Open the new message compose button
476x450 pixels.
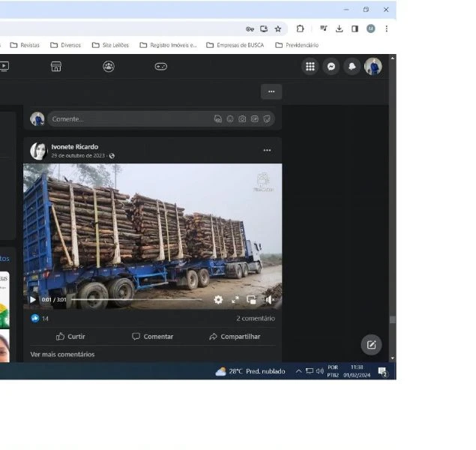(371, 345)
